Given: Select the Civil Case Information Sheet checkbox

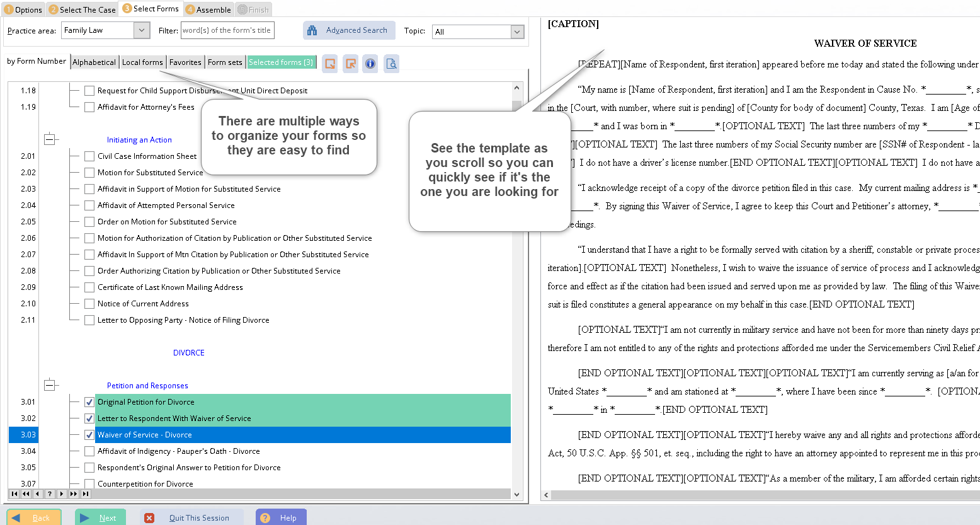Looking at the screenshot, I should coord(89,156).
